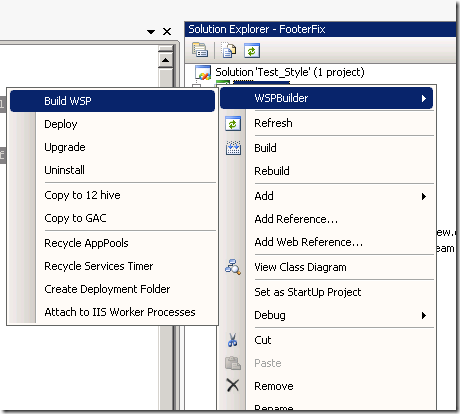
Task: Choose Recycle AppPools
Action: tap(112, 243)
